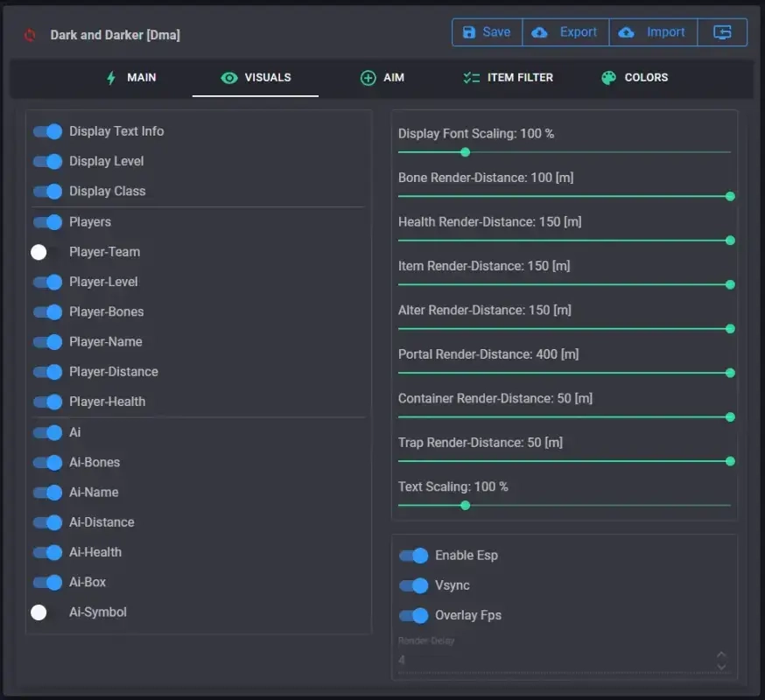Turn on the Ai-Symbol toggle
The height and width of the screenshot is (700, 765).
pyautogui.click(x=46, y=612)
